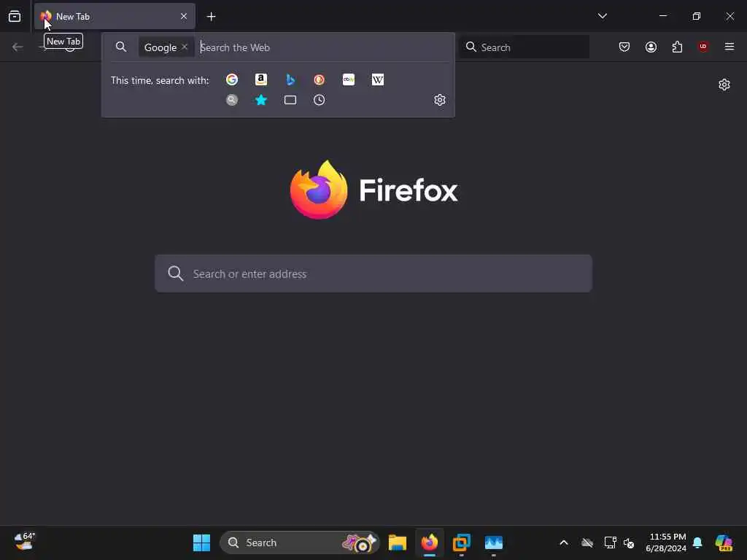Open the blue monitor app in taskbar
747x560 pixels.
[494, 542]
